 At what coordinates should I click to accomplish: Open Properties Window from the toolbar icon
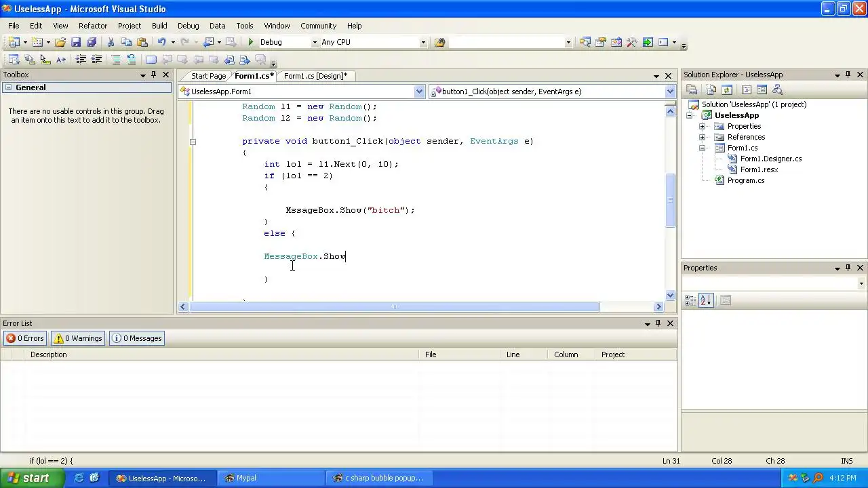click(x=600, y=42)
